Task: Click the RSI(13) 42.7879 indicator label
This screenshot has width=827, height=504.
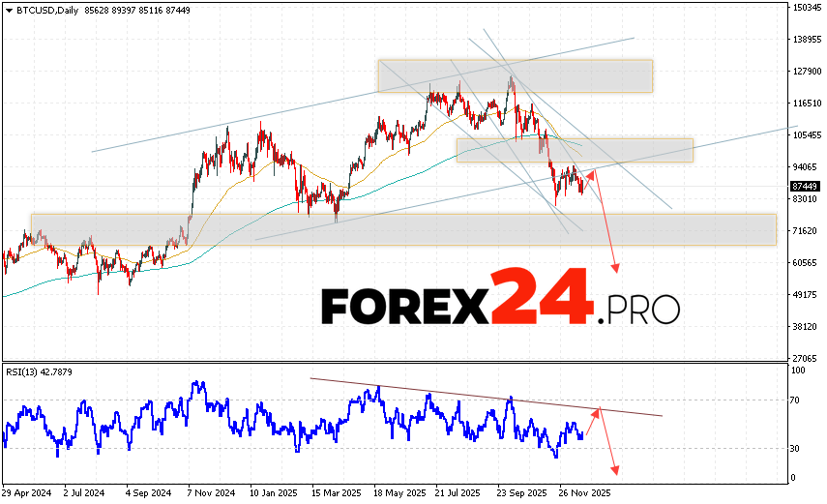Action: click(x=38, y=372)
